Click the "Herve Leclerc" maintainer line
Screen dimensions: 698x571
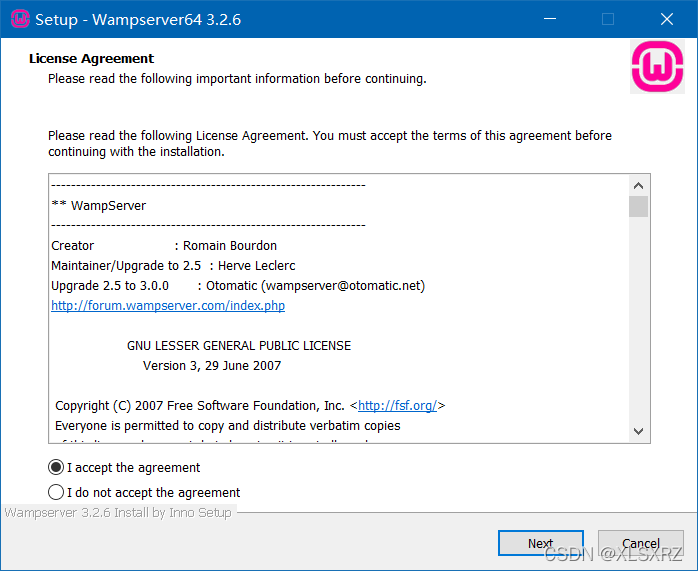tap(173, 266)
